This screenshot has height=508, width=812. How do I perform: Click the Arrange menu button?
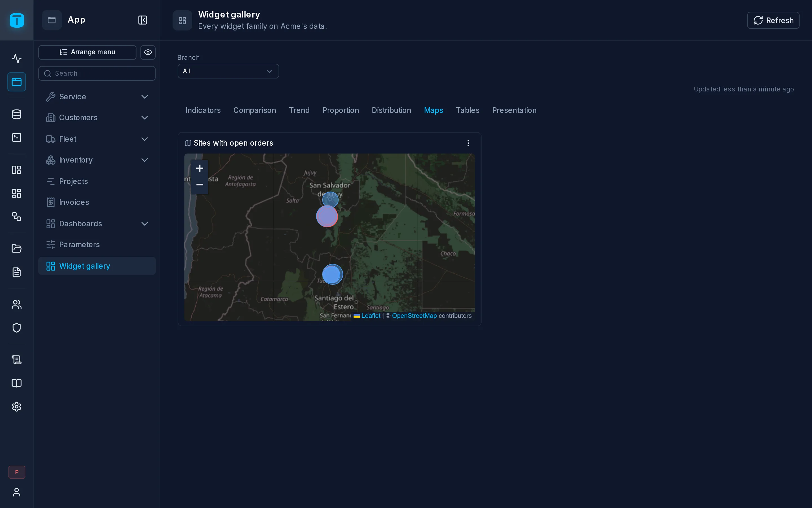coord(87,52)
